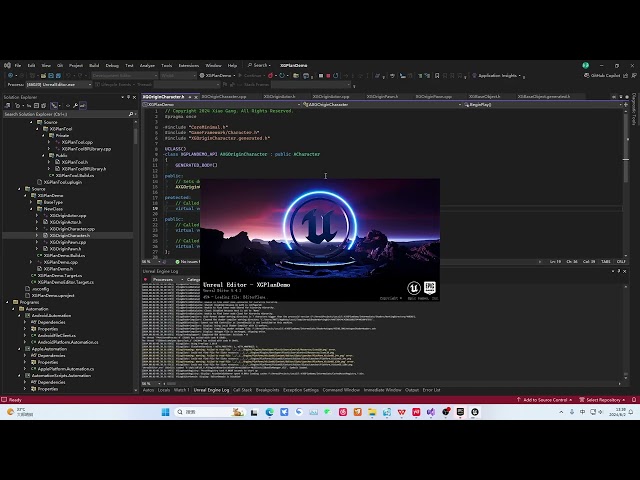Collapse the Android.Automation project node
This screenshot has width=640, height=480.
(x=19, y=316)
